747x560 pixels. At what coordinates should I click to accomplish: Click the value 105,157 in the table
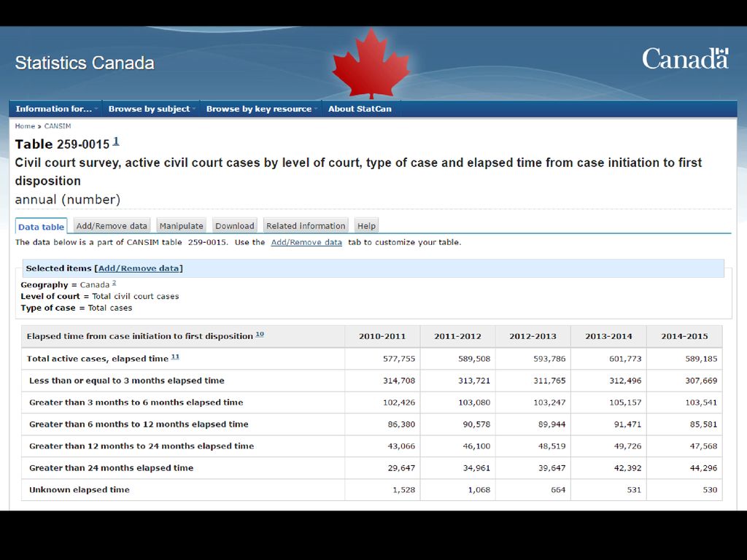pos(625,402)
